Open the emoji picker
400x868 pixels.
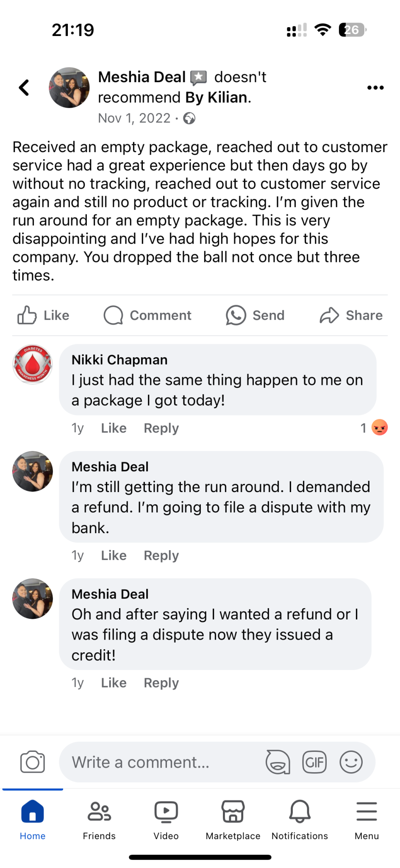(351, 762)
